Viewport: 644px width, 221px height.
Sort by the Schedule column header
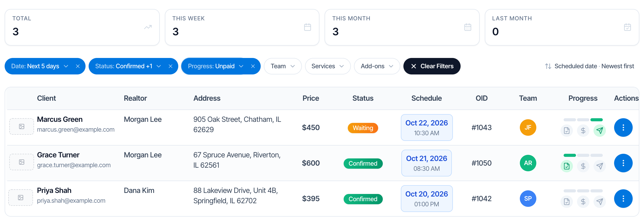426,98
